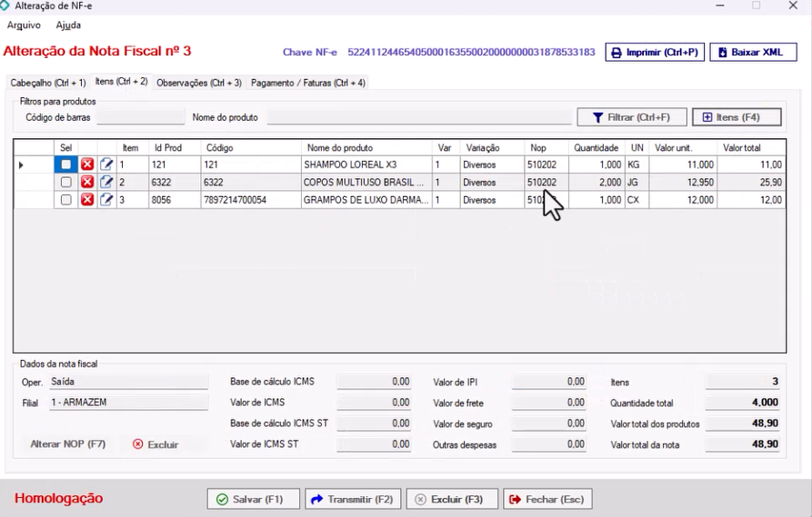Edit the GRAMPOS DE LUXO item row

click(106, 199)
